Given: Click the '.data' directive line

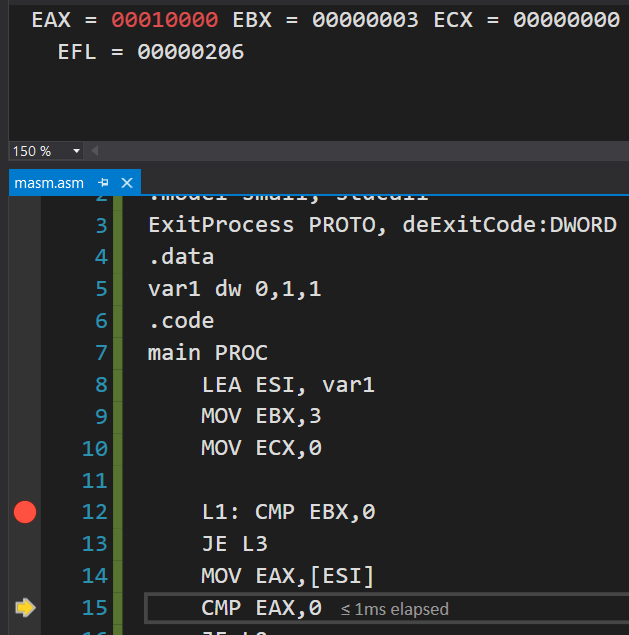Looking at the screenshot, I should point(181,257).
